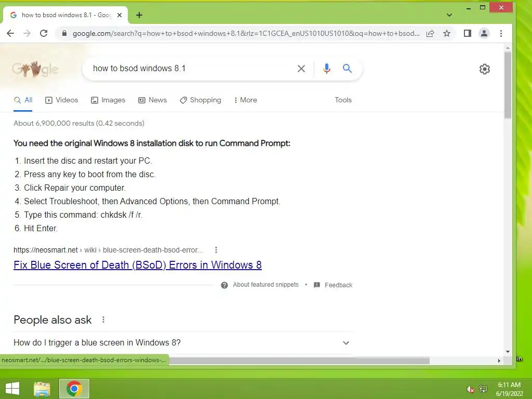Click the scroll up arrow

[x=508, y=48]
